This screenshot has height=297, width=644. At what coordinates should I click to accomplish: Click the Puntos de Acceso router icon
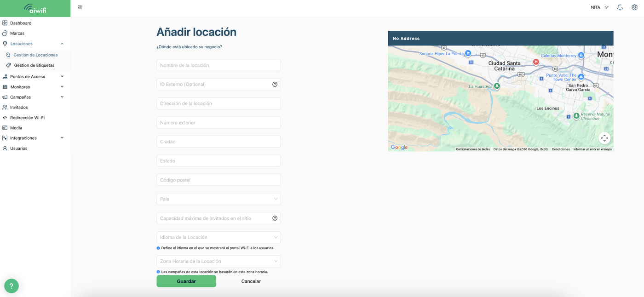[x=5, y=77]
